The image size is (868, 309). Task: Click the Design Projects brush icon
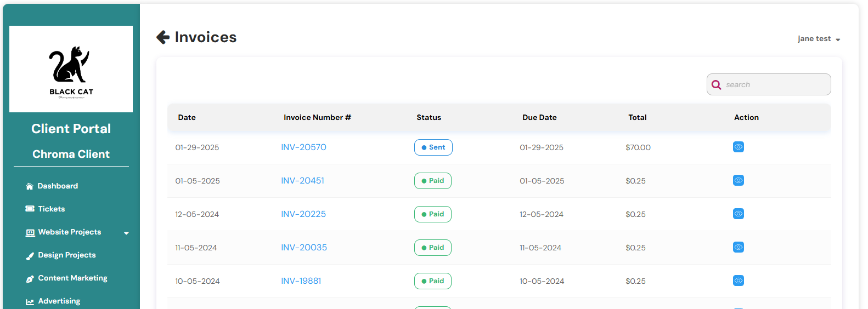click(30, 256)
